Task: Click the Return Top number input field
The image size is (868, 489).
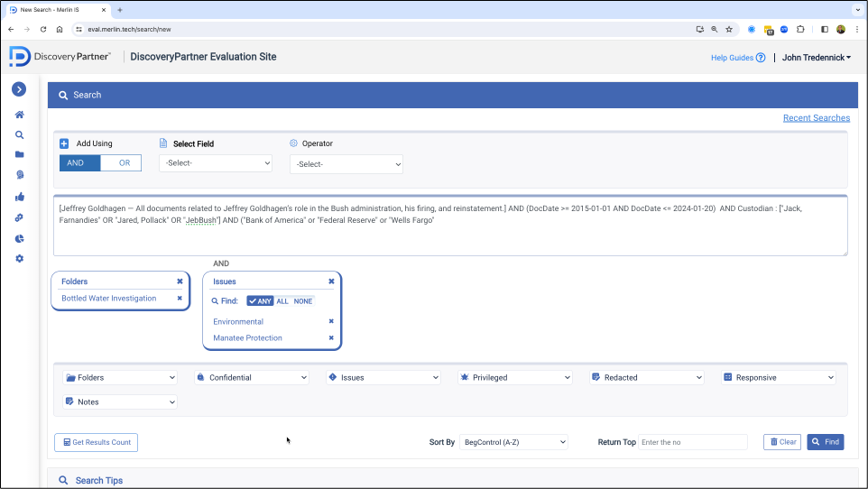Action: coord(692,442)
